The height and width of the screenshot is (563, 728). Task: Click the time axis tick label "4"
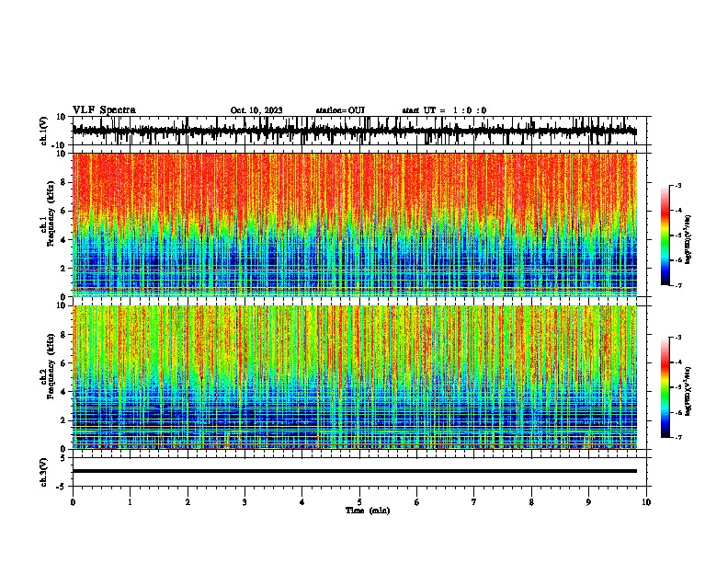(302, 502)
